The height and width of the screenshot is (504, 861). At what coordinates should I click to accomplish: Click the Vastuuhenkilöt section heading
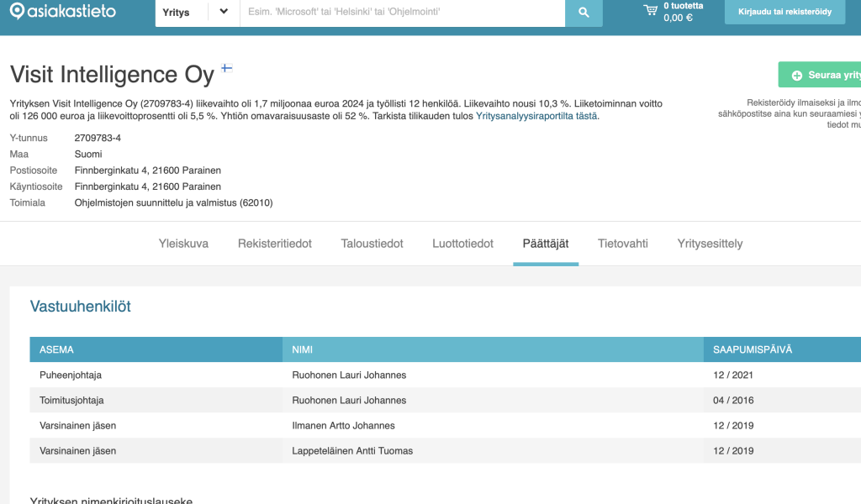coord(80,307)
